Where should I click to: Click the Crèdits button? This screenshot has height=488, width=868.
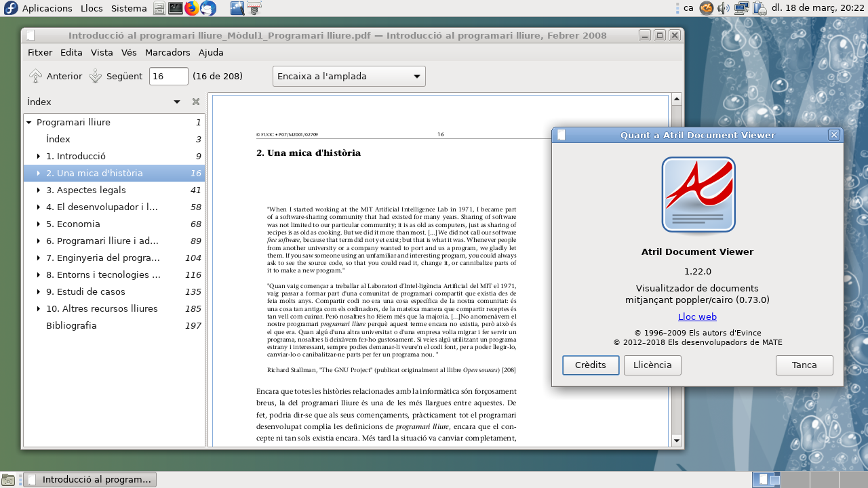tap(591, 365)
